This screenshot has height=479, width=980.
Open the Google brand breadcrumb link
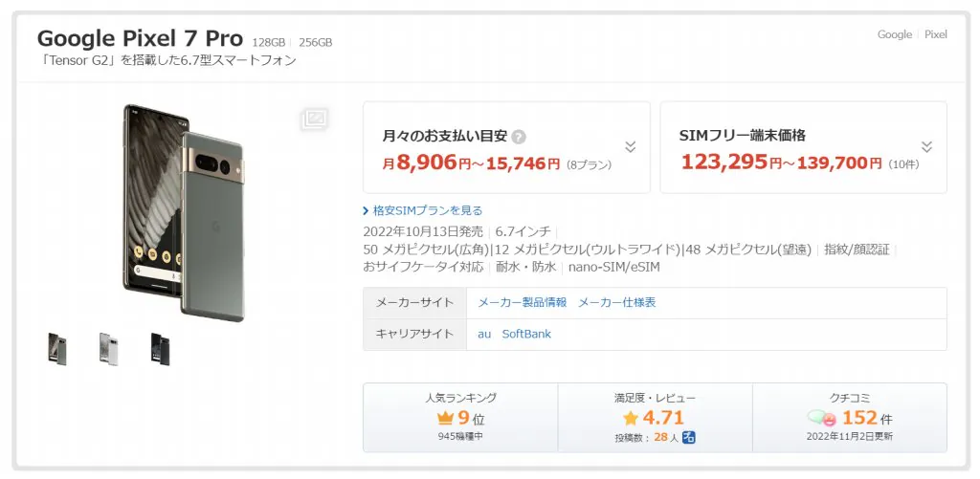click(894, 34)
